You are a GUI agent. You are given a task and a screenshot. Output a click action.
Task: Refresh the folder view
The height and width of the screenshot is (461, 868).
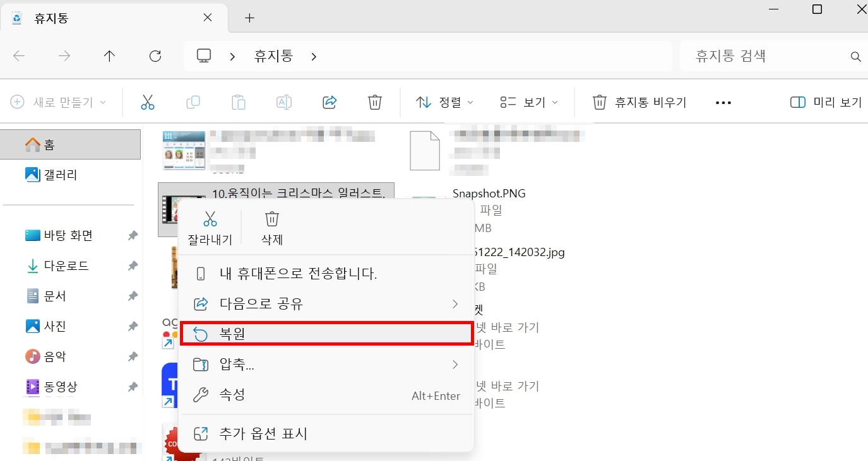pos(155,56)
